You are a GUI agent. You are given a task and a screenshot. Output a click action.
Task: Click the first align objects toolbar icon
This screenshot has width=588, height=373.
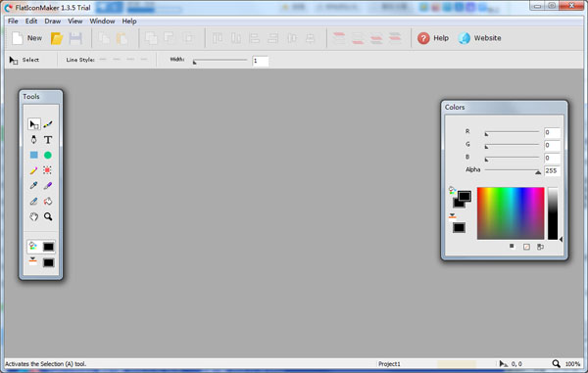tap(218, 38)
